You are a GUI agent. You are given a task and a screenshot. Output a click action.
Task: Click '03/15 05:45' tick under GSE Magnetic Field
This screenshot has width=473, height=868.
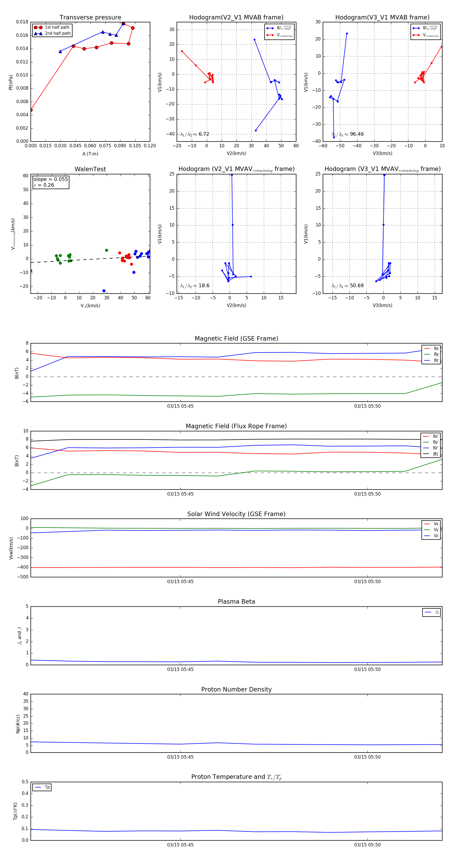coord(180,406)
